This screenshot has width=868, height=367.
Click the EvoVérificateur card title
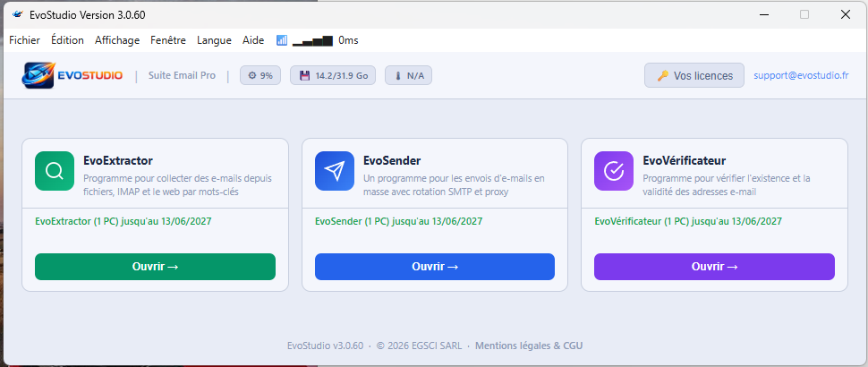[x=685, y=161]
